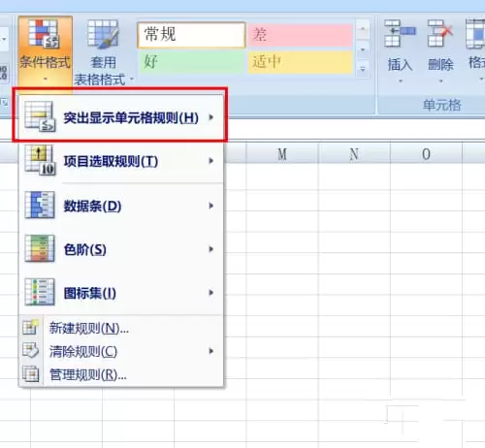Select the 色阶 color scales icon

[x=40, y=248]
